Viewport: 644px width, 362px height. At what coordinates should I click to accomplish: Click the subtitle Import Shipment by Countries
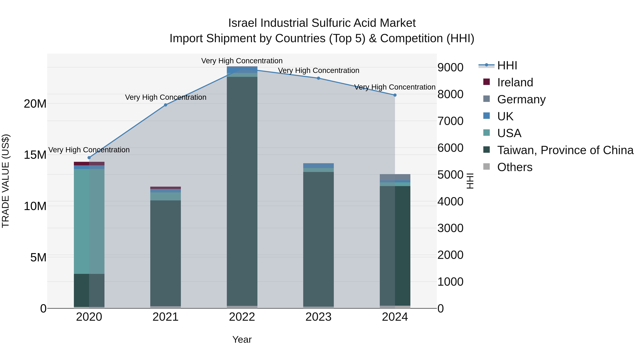pos(322,38)
